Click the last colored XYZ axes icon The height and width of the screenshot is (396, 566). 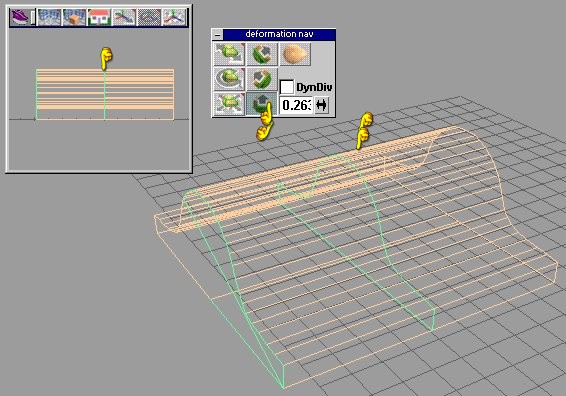tap(174, 17)
